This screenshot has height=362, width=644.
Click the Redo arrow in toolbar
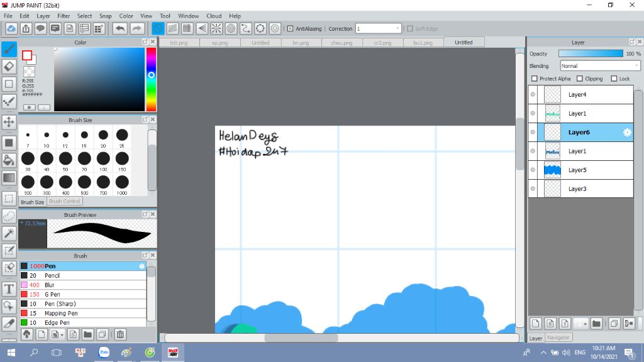tap(137, 28)
